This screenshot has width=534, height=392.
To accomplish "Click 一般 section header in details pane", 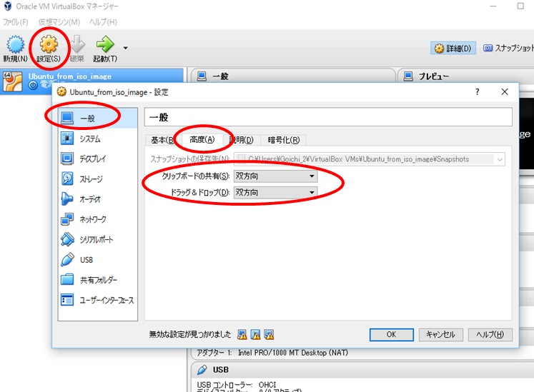I will (x=293, y=76).
